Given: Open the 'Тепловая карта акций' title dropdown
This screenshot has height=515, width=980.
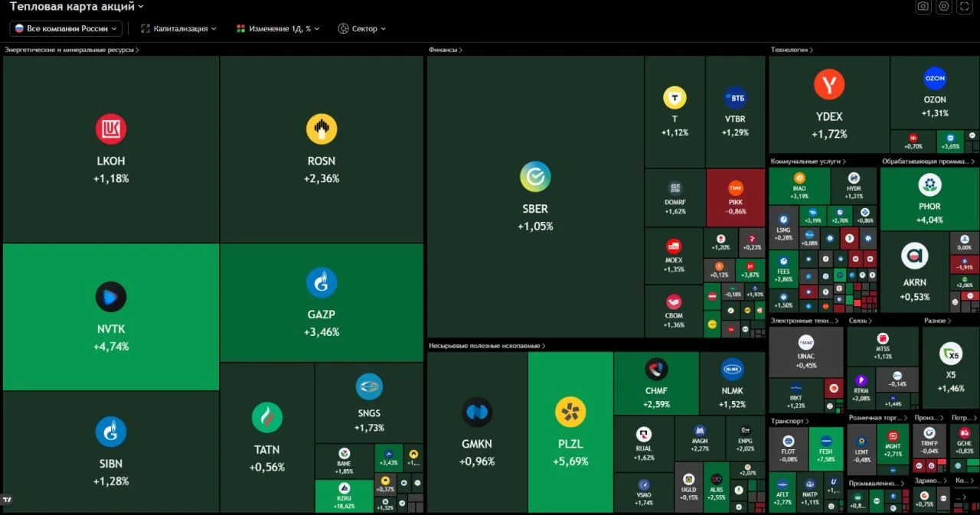Looking at the screenshot, I should coord(77,6).
